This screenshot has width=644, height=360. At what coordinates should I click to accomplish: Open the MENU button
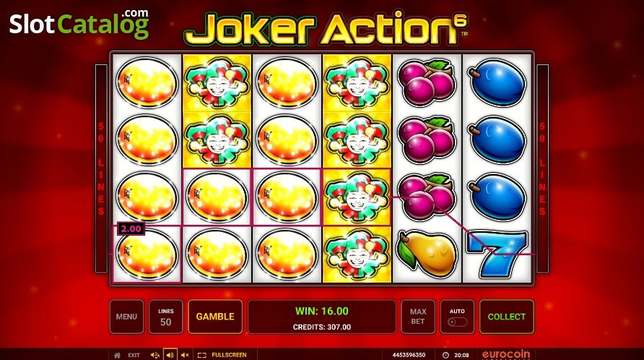pyautogui.click(x=126, y=317)
